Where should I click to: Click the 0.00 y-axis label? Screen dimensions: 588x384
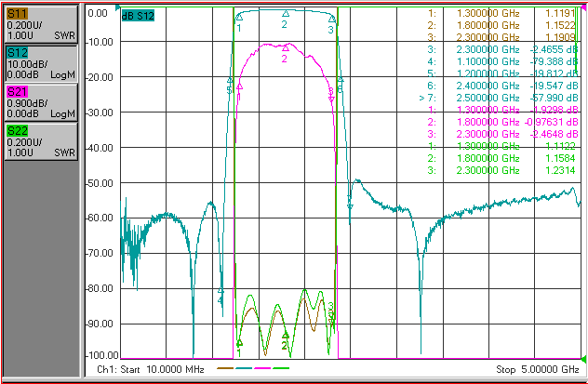pos(98,14)
